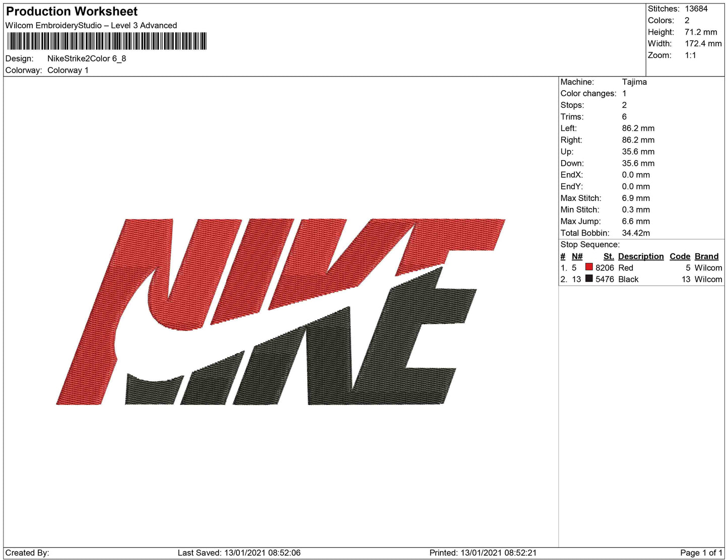Click the machine name Tajima

coord(634,82)
